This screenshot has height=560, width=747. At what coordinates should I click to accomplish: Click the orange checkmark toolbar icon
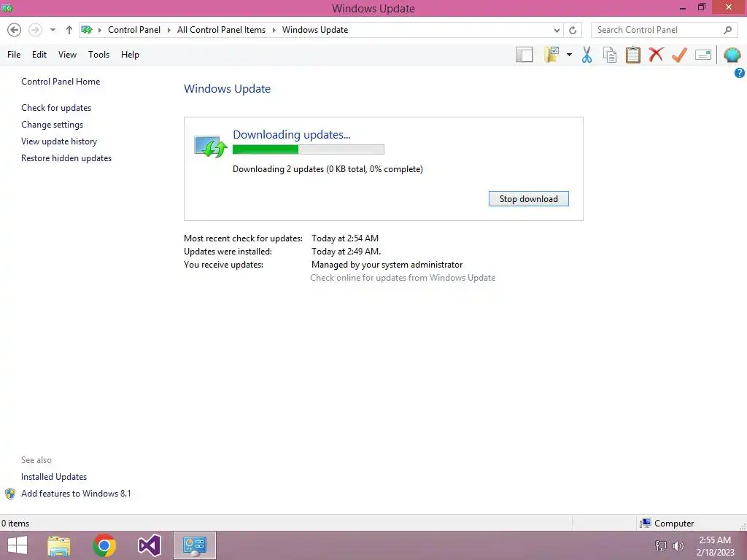click(x=679, y=55)
